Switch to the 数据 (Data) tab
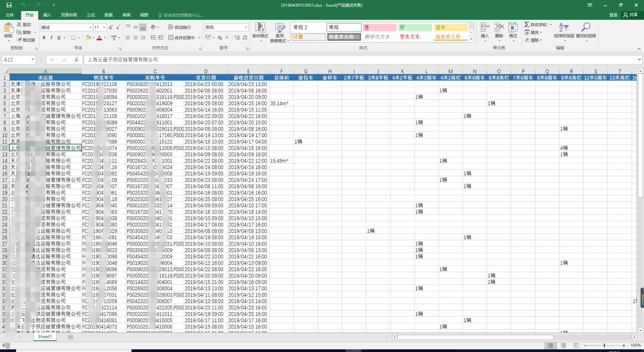Image resolution: width=644 pixels, height=352 pixels. tap(108, 15)
